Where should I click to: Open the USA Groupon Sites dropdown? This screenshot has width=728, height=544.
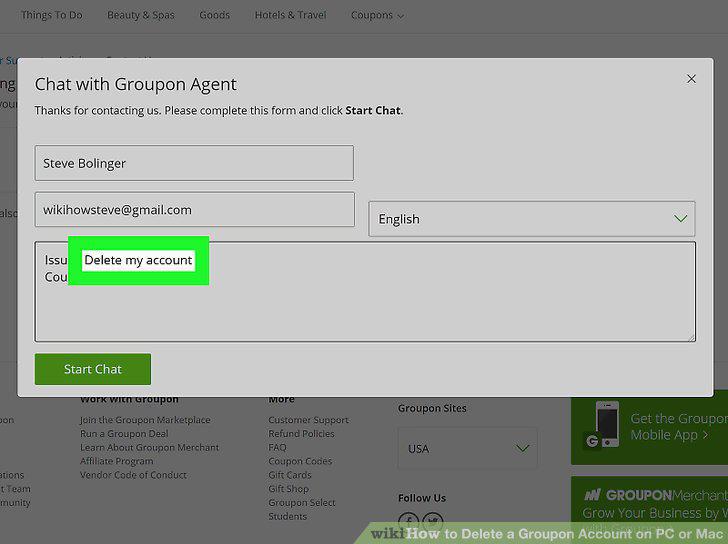pos(468,448)
